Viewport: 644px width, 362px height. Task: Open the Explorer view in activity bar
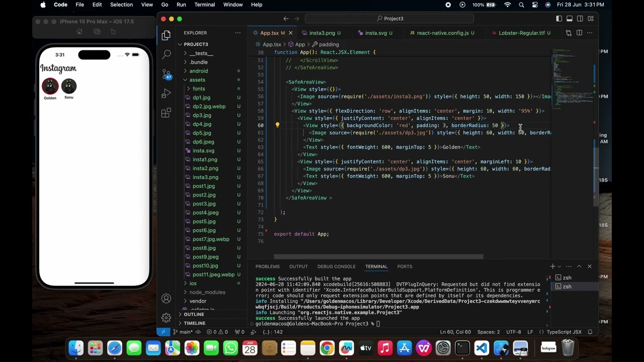coord(166,35)
